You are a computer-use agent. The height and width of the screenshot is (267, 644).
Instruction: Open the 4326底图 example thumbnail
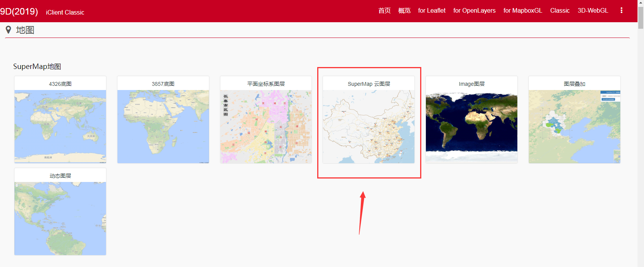pos(60,127)
